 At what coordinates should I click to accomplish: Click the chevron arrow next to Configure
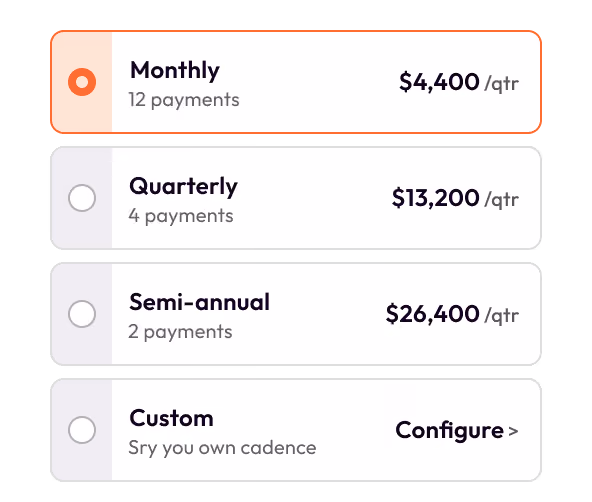click(513, 431)
